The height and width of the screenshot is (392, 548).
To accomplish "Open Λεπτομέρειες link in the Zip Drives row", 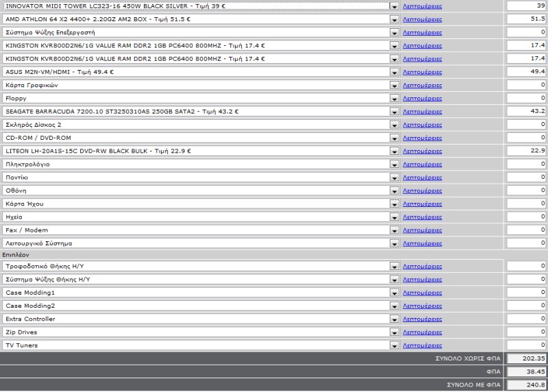I will [x=422, y=332].
